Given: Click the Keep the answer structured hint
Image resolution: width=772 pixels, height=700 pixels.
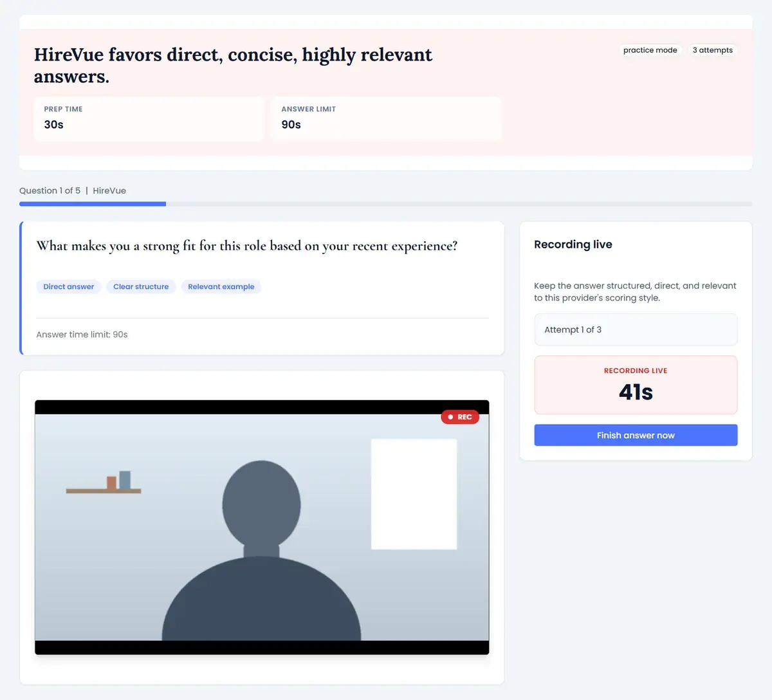Looking at the screenshot, I should coord(635,291).
